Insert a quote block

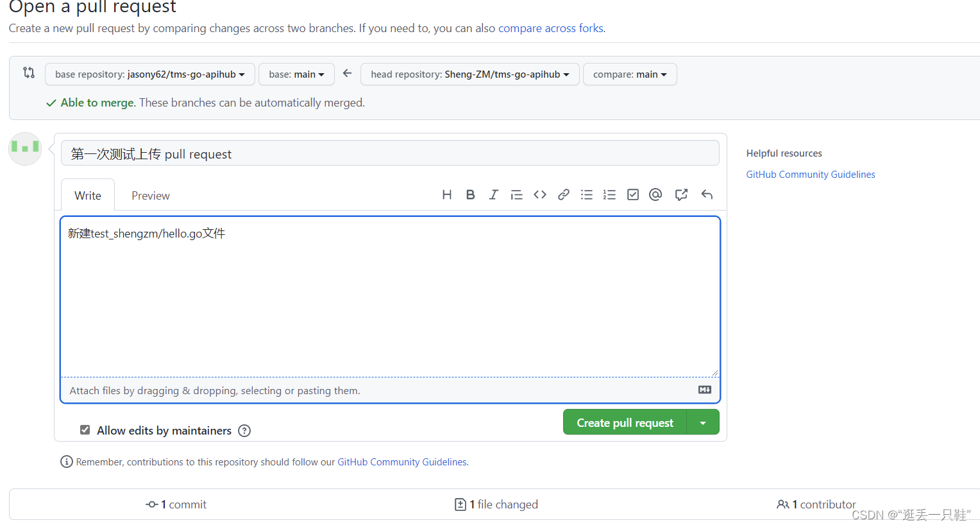516,194
